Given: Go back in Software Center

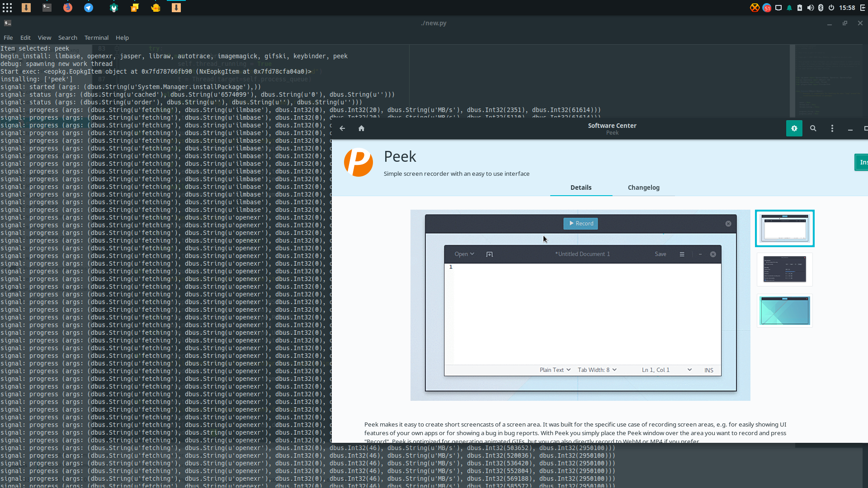Looking at the screenshot, I should (x=342, y=128).
